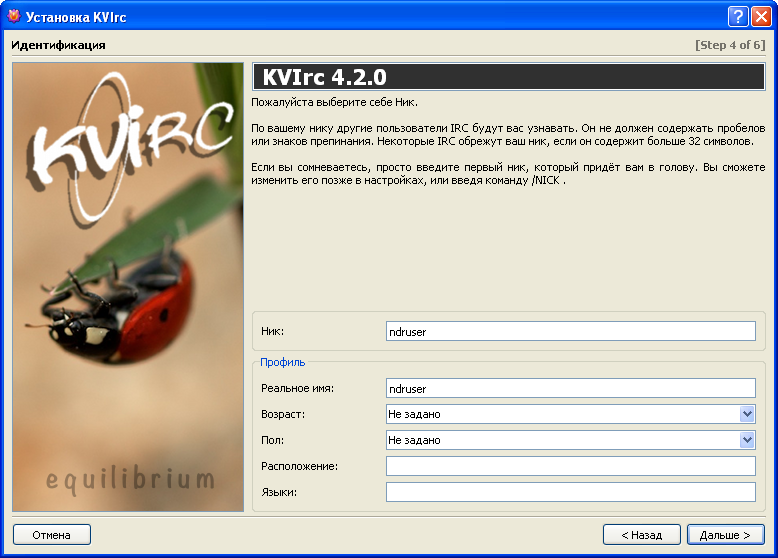Focus the Ник input field
778x558 pixels.
point(570,331)
